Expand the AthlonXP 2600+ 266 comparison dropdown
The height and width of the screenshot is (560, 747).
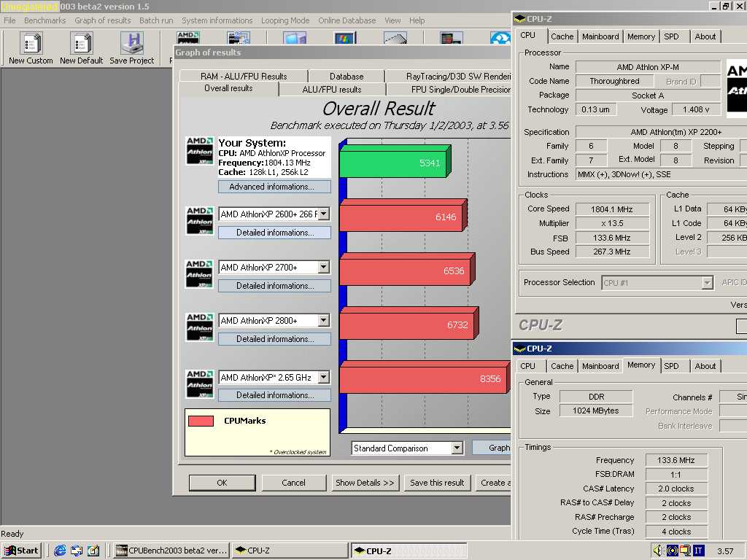pos(323,214)
